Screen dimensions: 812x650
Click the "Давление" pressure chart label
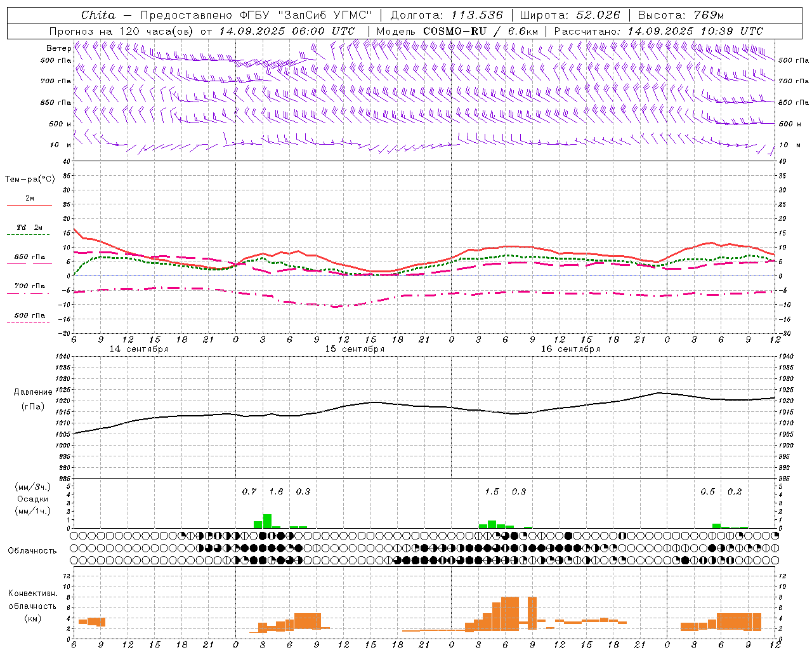click(x=32, y=392)
